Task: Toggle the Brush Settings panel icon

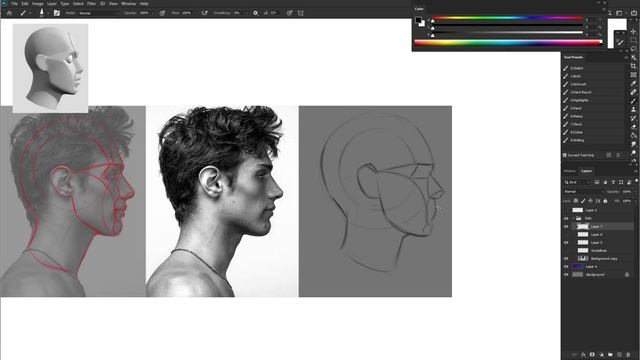Action: coord(57,13)
